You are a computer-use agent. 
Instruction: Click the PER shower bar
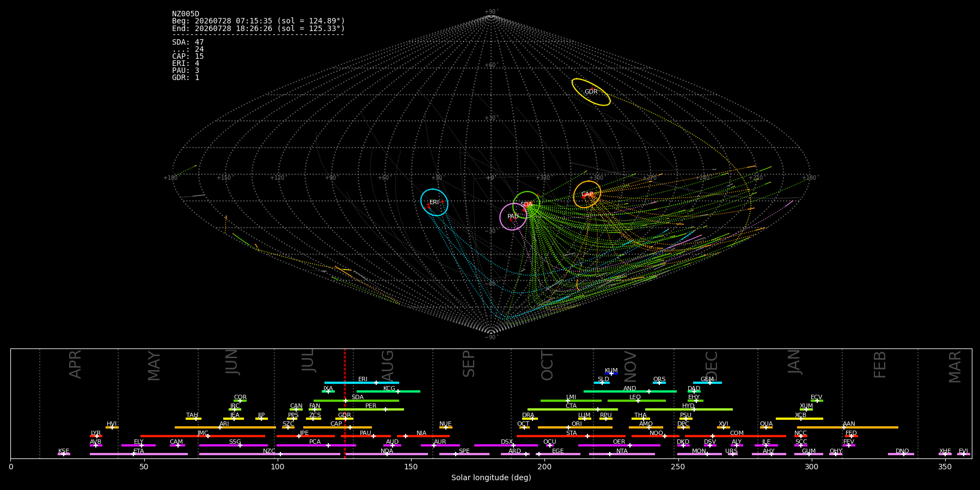click(371, 409)
